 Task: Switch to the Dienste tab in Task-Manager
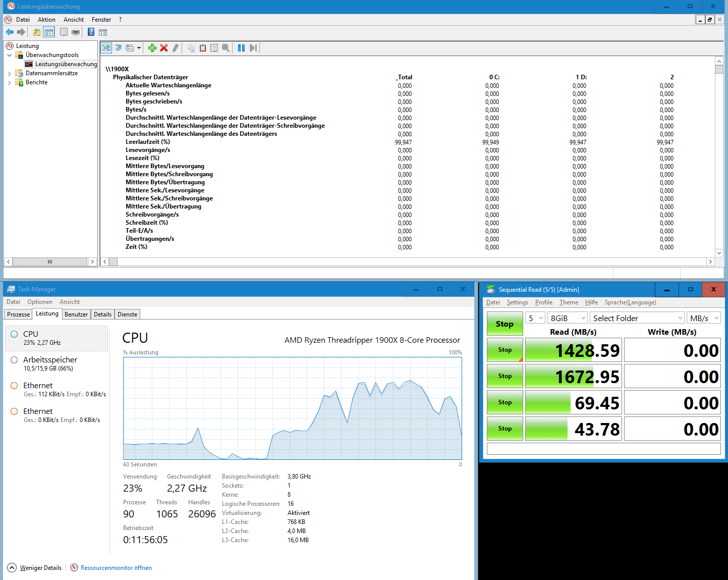pyautogui.click(x=127, y=314)
